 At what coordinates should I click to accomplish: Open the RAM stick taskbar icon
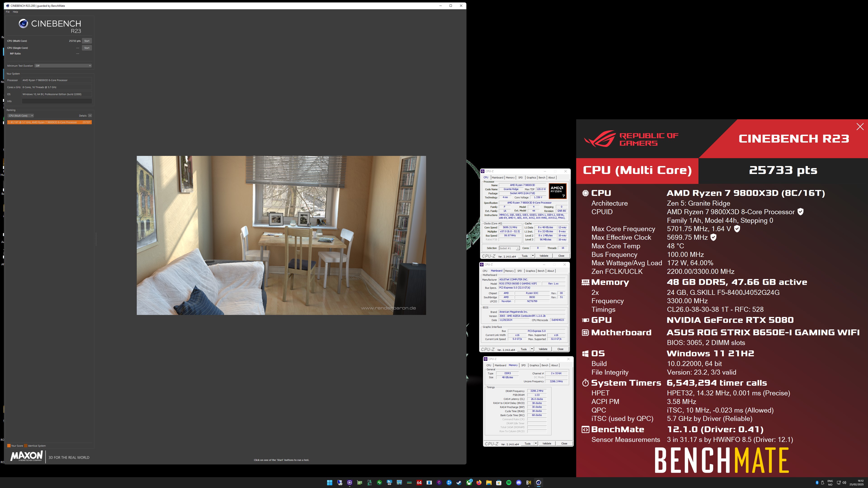click(409, 482)
